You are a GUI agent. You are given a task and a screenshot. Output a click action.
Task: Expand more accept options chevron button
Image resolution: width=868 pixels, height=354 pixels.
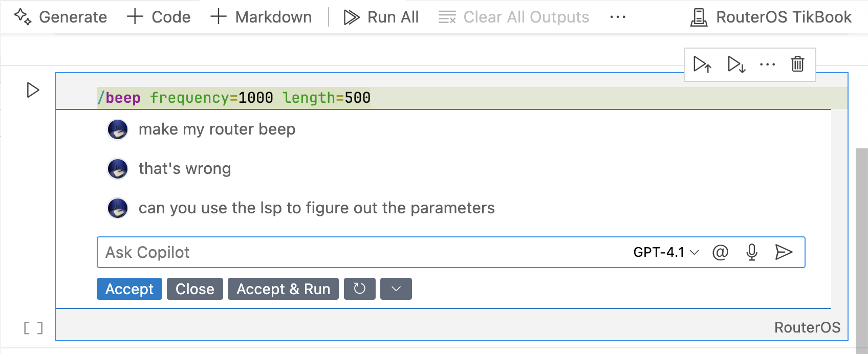(x=396, y=289)
